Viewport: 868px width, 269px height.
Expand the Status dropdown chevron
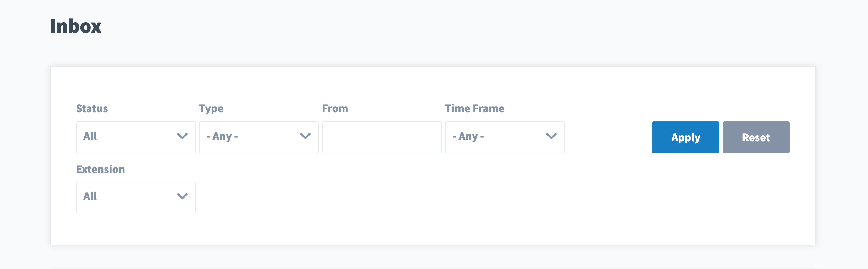point(182,137)
